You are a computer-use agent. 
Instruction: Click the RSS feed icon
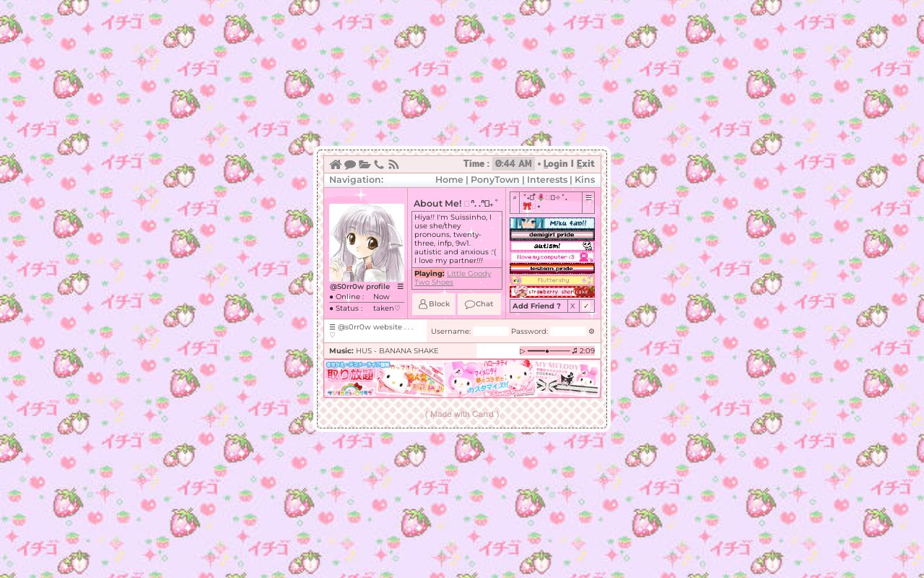(x=393, y=165)
